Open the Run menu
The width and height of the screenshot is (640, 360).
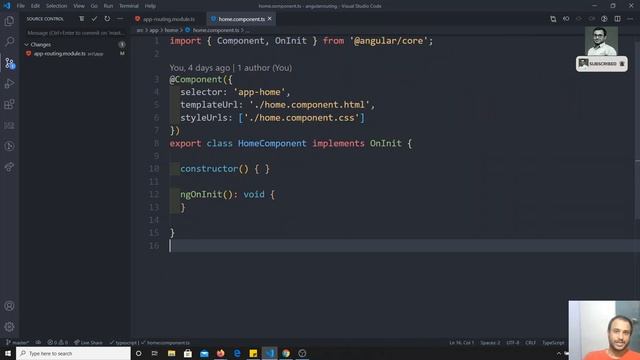point(108,6)
